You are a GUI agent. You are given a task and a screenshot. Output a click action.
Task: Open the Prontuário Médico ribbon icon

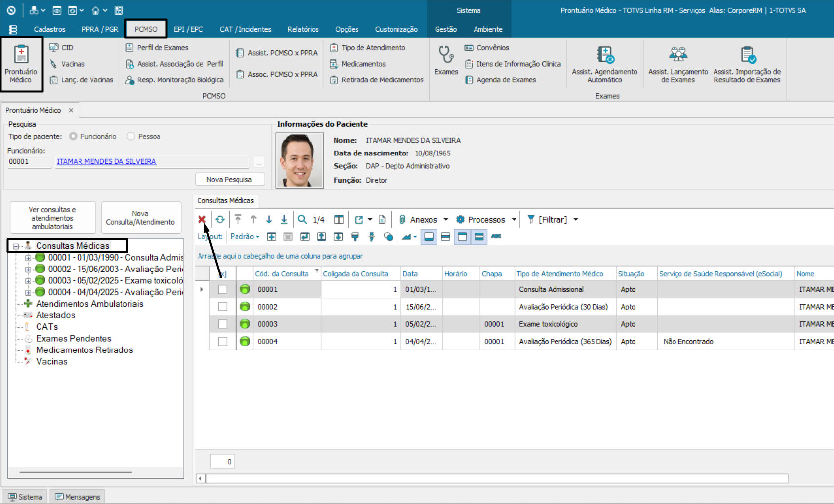(21, 64)
